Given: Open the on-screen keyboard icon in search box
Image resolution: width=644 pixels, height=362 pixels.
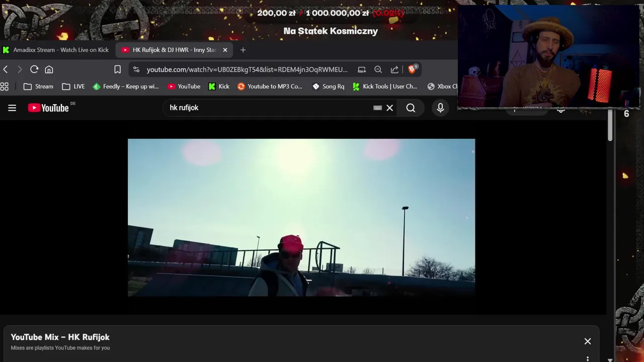Looking at the screenshot, I should point(377,108).
